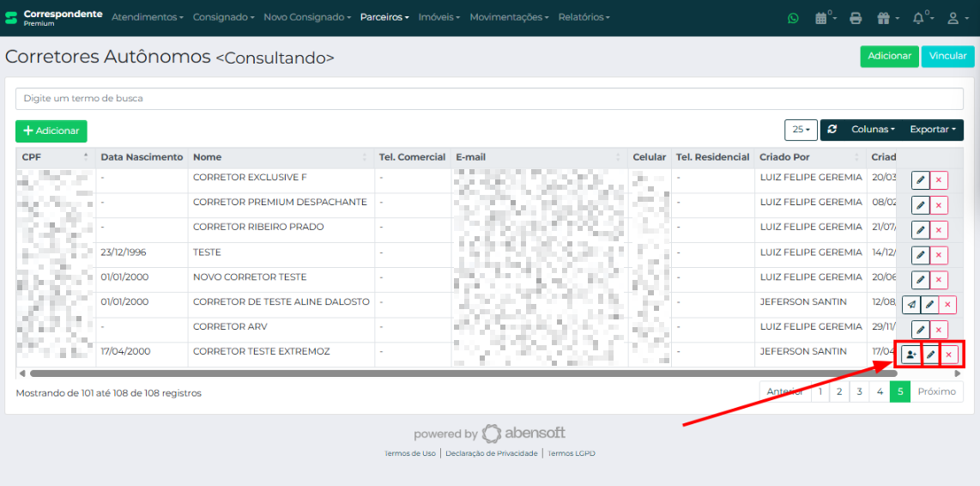Image resolution: width=980 pixels, height=486 pixels.
Task: Open the 25 page size dropdown
Action: click(x=801, y=130)
